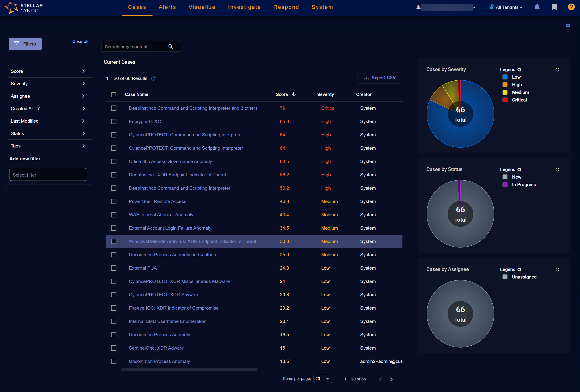Viewport: 580px width, 392px height.
Task: Switch to the Alerts tab
Action: tap(167, 7)
